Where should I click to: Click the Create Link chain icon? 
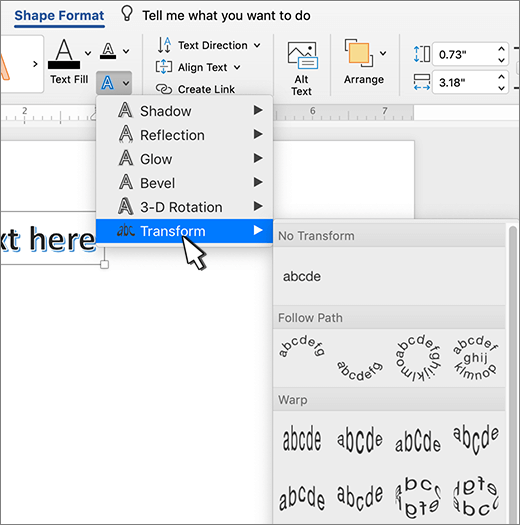[164, 89]
